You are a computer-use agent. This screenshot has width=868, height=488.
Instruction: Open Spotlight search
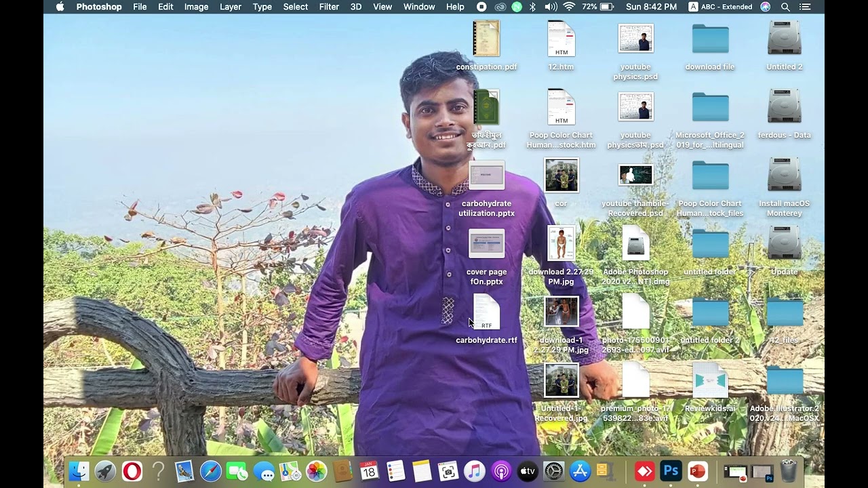pos(785,7)
